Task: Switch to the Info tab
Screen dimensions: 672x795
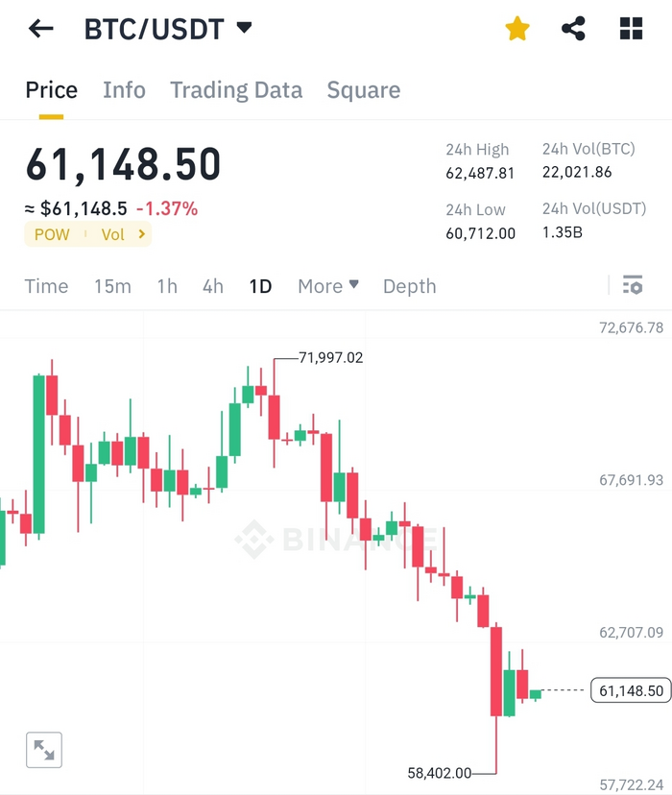Action: (x=124, y=90)
